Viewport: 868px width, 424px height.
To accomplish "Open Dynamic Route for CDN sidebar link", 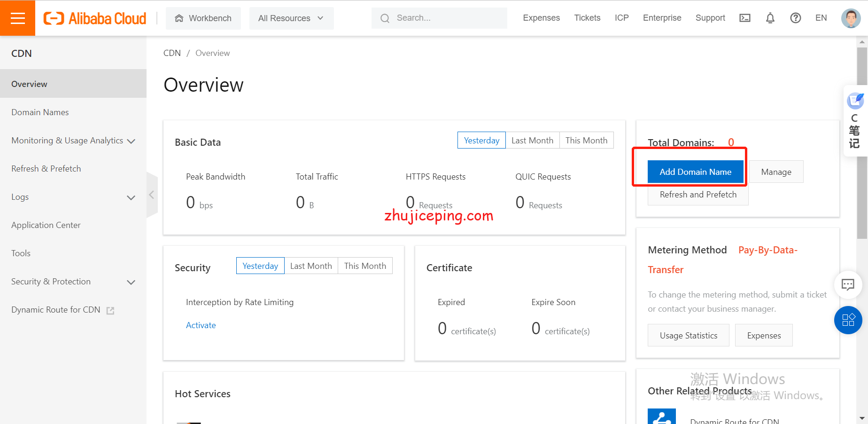I will pyautogui.click(x=56, y=310).
